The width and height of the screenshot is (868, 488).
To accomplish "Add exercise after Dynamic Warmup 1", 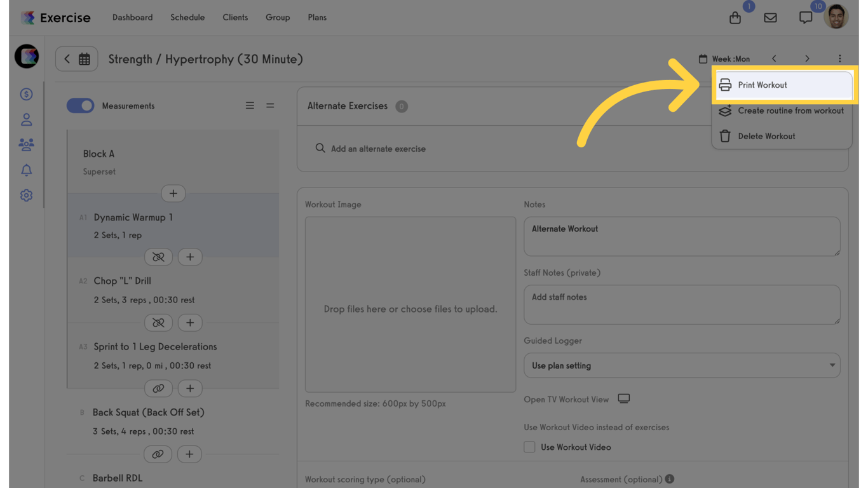I will 190,257.
